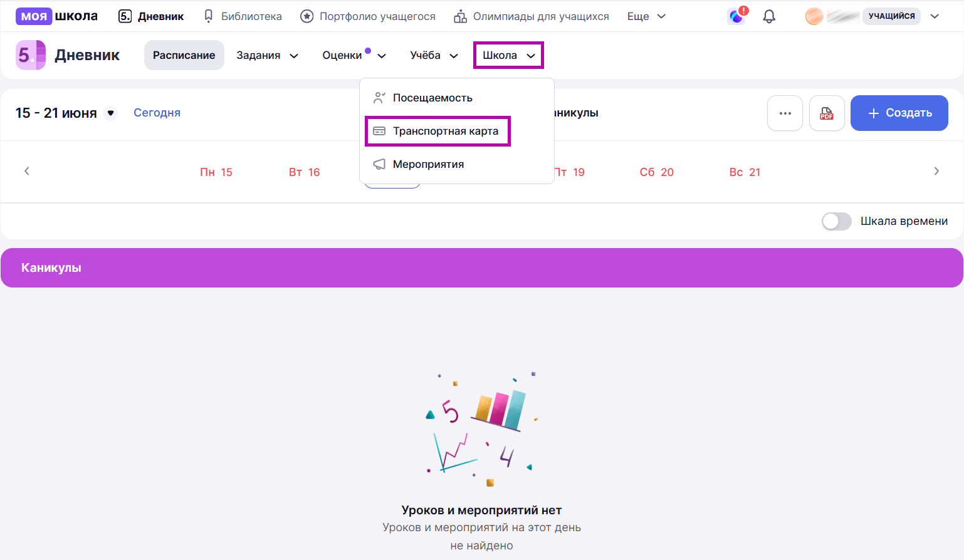Click the purple Каникулы banner
The width and height of the screenshot is (964, 560).
(482, 268)
